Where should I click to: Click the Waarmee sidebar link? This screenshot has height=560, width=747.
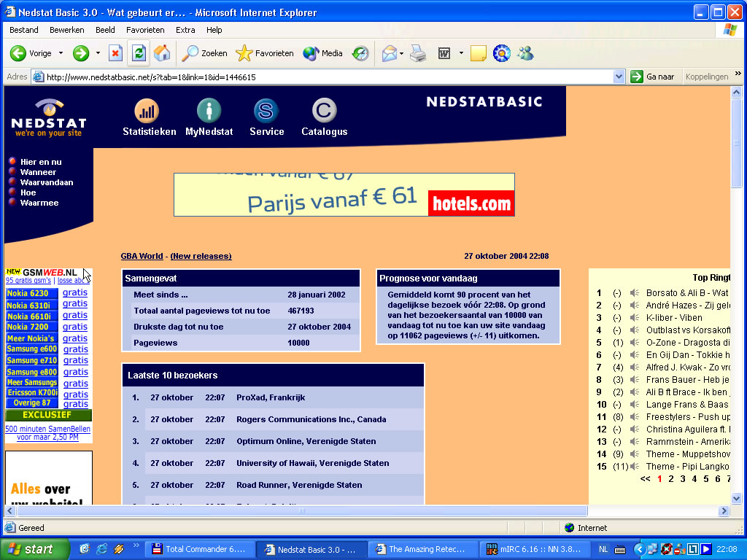pos(39,203)
